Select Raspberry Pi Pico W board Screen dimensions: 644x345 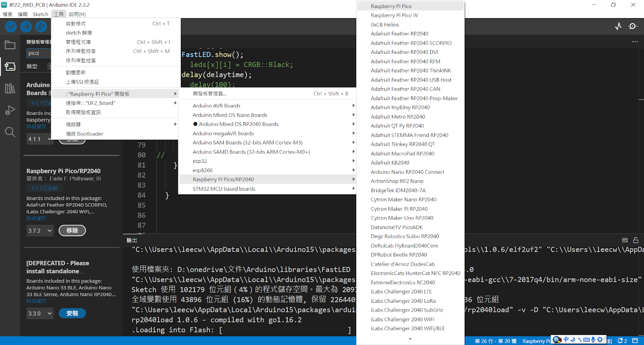[411, 15]
